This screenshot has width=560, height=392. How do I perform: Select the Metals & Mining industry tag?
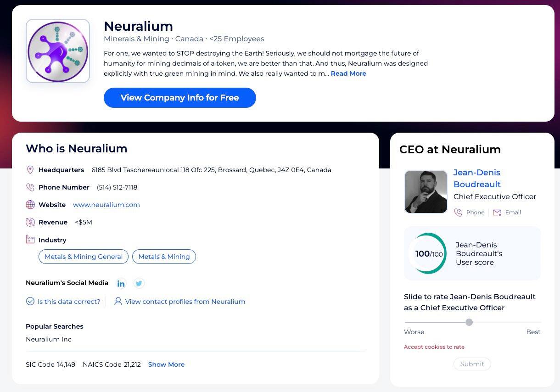coord(164,257)
